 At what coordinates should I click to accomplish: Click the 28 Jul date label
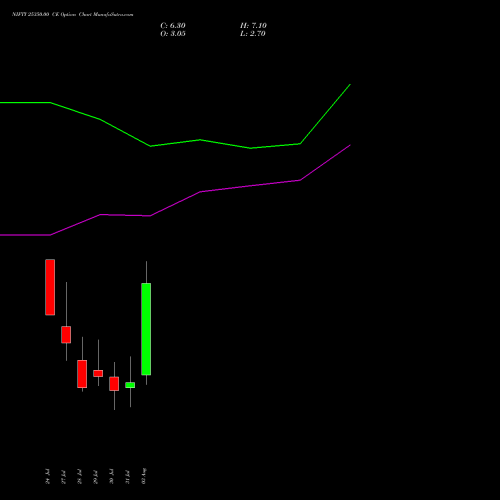point(80,477)
